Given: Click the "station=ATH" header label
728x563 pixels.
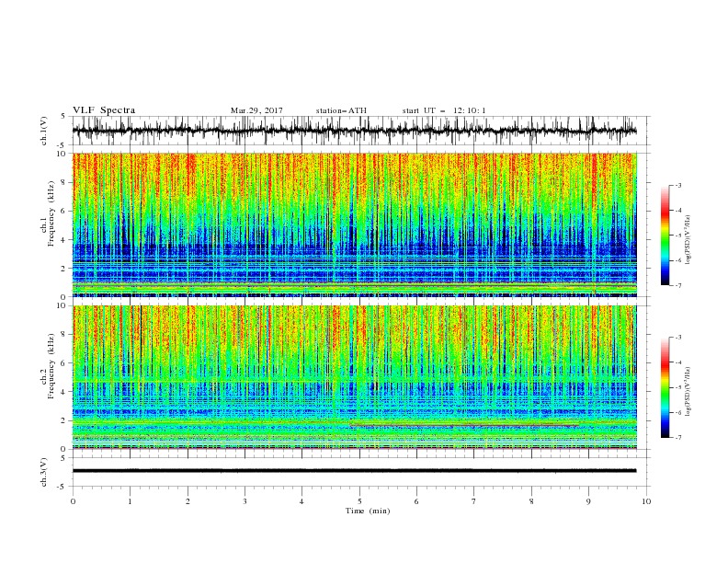Looking at the screenshot, I should pyautogui.click(x=341, y=110).
